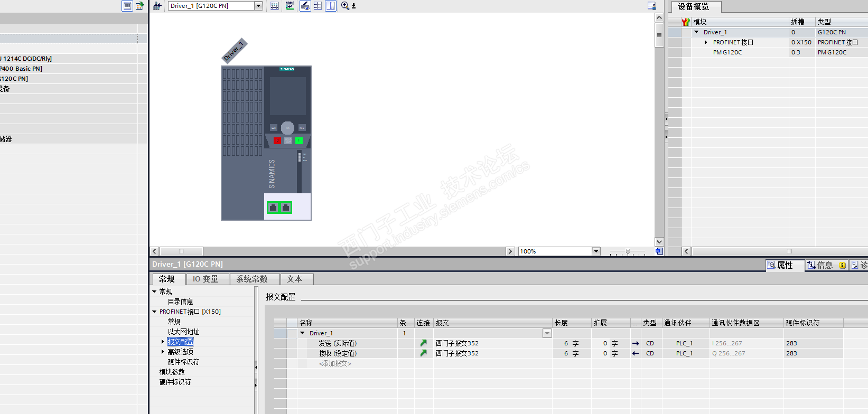Click the Driver_1 rotated device label
This screenshot has width=868, height=414.
pyautogui.click(x=234, y=51)
